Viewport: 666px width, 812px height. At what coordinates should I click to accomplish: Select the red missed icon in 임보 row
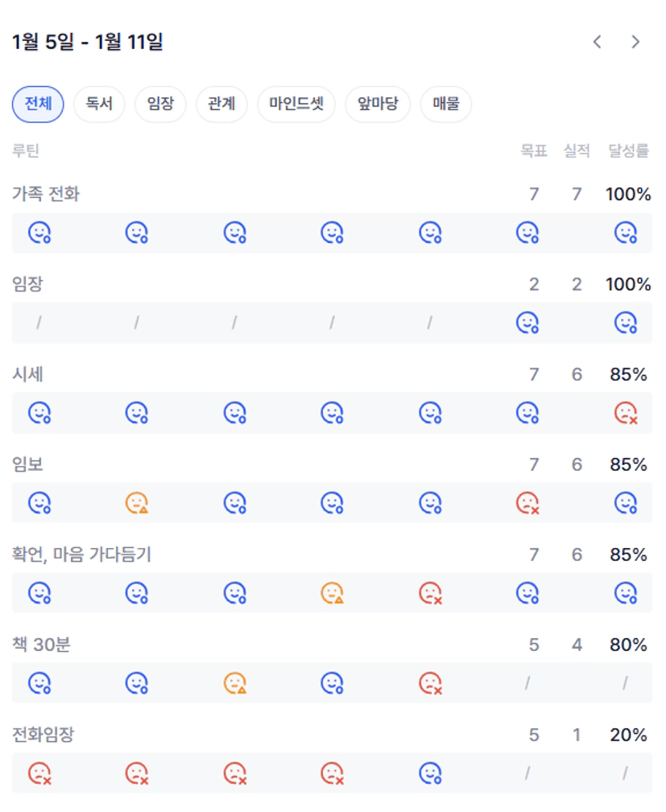(x=527, y=504)
